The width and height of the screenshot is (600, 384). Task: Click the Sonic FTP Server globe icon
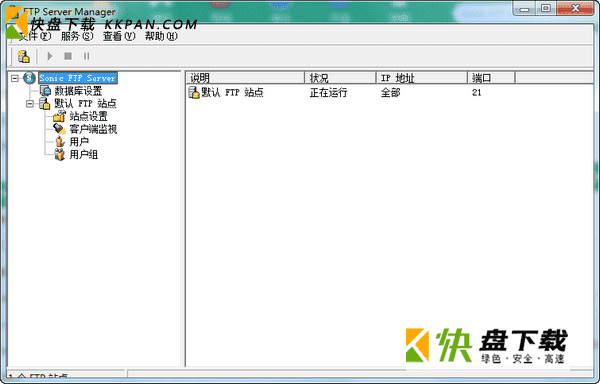point(29,78)
